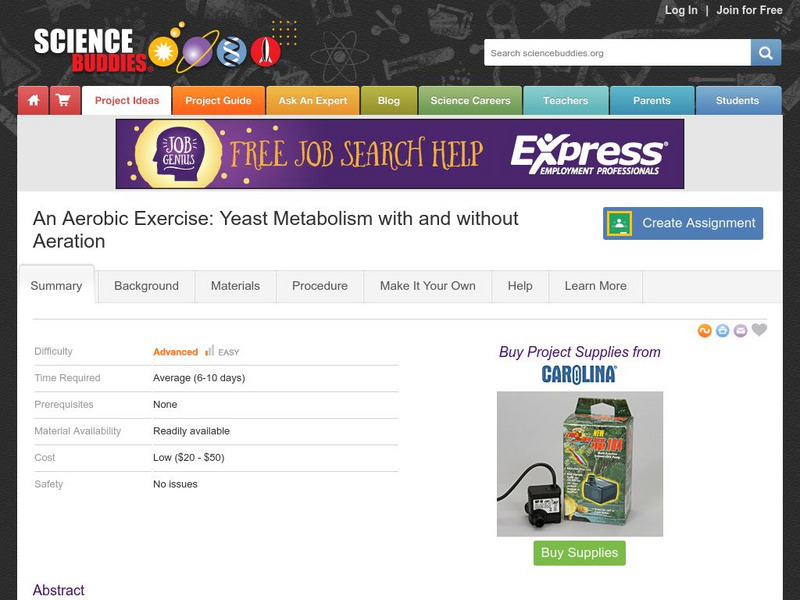
Task: Open the shopping cart icon
Action: pos(65,101)
